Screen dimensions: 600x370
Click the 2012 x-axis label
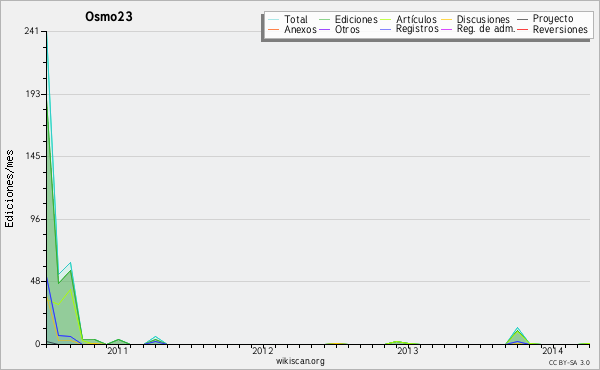pyautogui.click(x=262, y=350)
